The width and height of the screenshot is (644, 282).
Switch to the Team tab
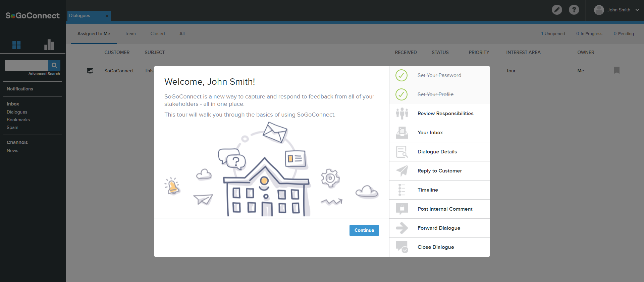click(x=130, y=33)
